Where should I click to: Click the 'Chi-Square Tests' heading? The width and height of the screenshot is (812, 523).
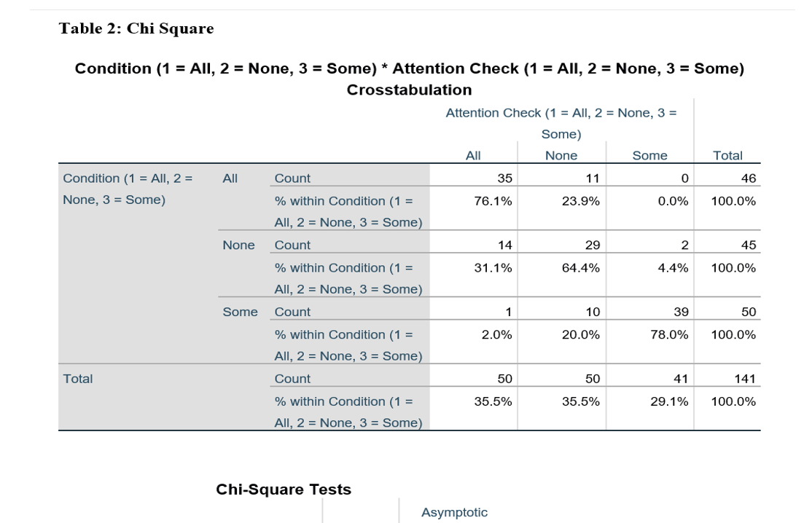click(284, 489)
